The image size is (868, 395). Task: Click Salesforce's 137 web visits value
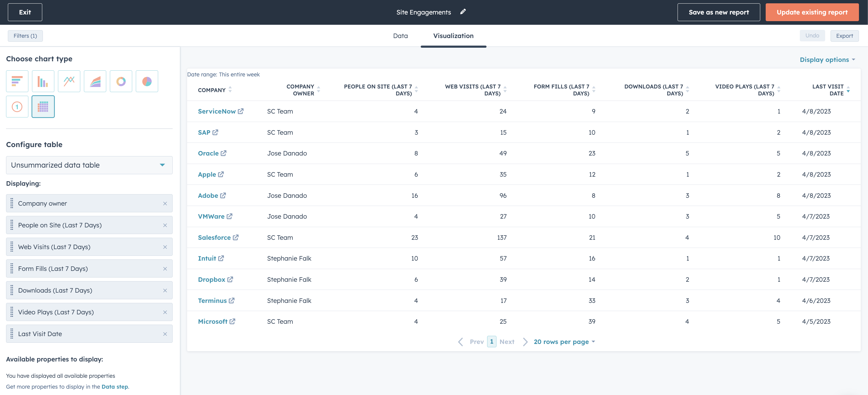pyautogui.click(x=502, y=238)
